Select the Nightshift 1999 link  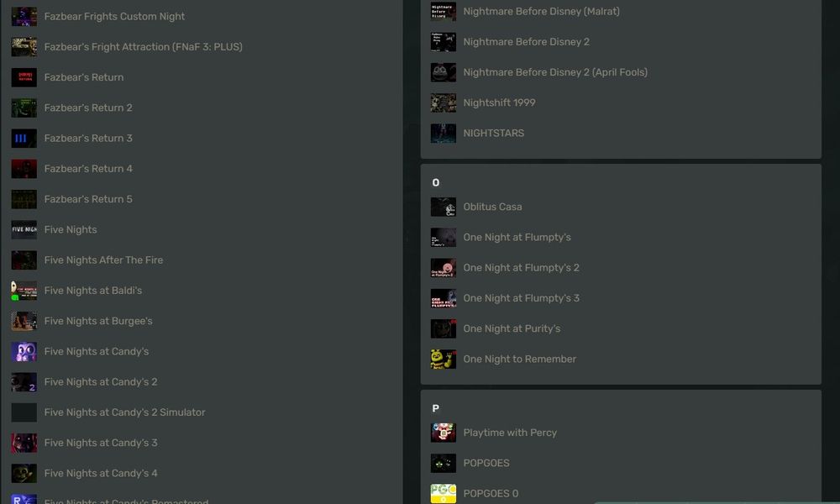coord(499,102)
